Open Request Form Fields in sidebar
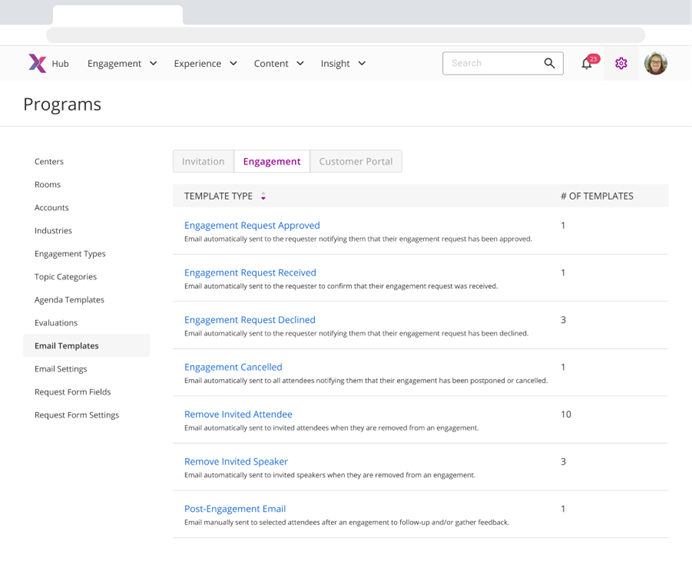Viewport: 692px width, 561px height. click(x=72, y=392)
